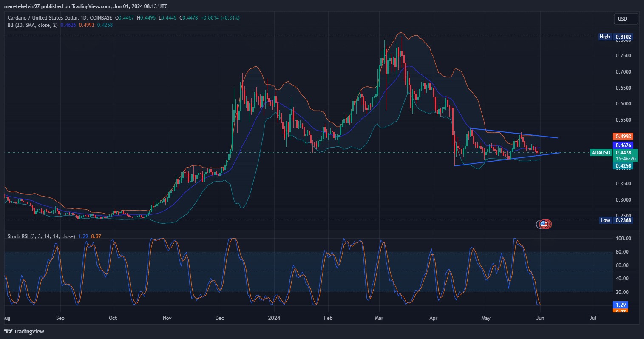
Task: Click the Dec label on the time axis
Action: point(220,318)
